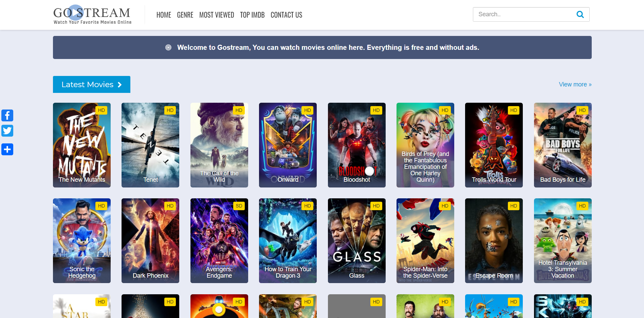
Task: Click SD badge on Avengers: Endgame
Action: [x=239, y=206]
